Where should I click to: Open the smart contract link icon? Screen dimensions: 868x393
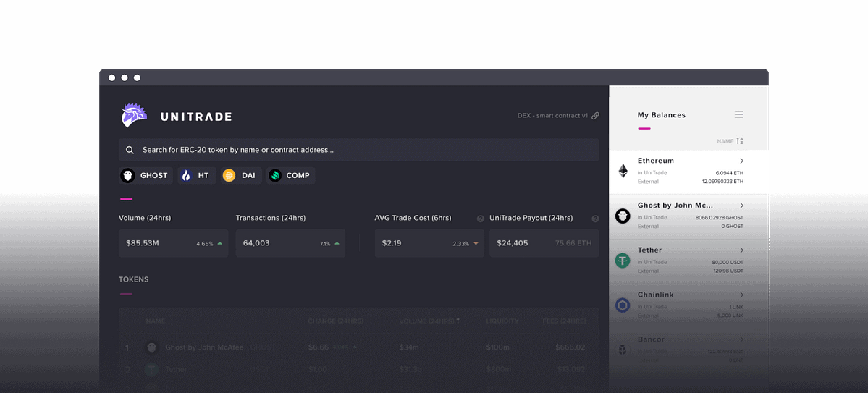point(595,116)
